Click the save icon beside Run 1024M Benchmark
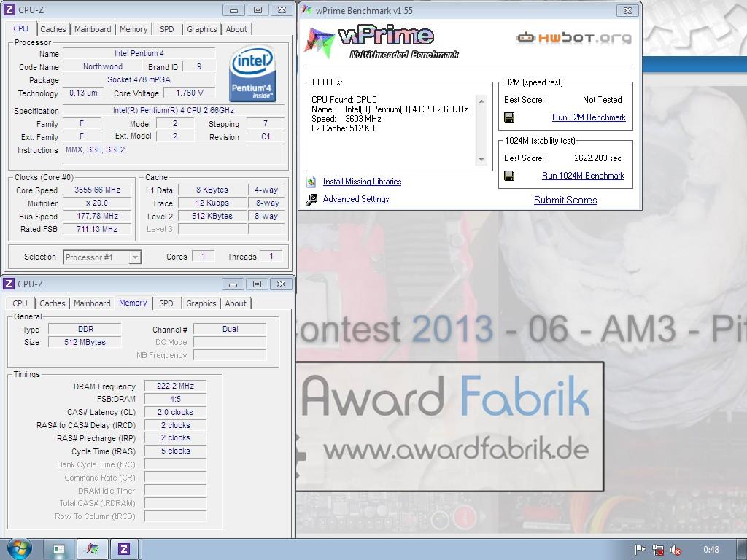Viewport: 747px width, 560px height. click(x=508, y=176)
